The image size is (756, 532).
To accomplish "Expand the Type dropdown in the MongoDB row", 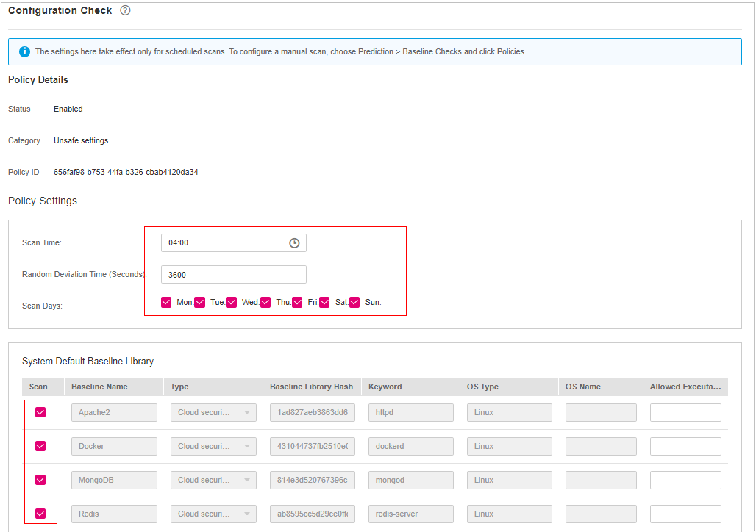I will click(x=213, y=480).
